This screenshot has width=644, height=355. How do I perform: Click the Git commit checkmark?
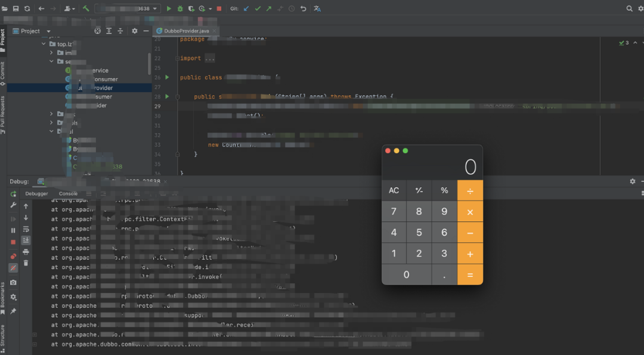[x=258, y=9]
